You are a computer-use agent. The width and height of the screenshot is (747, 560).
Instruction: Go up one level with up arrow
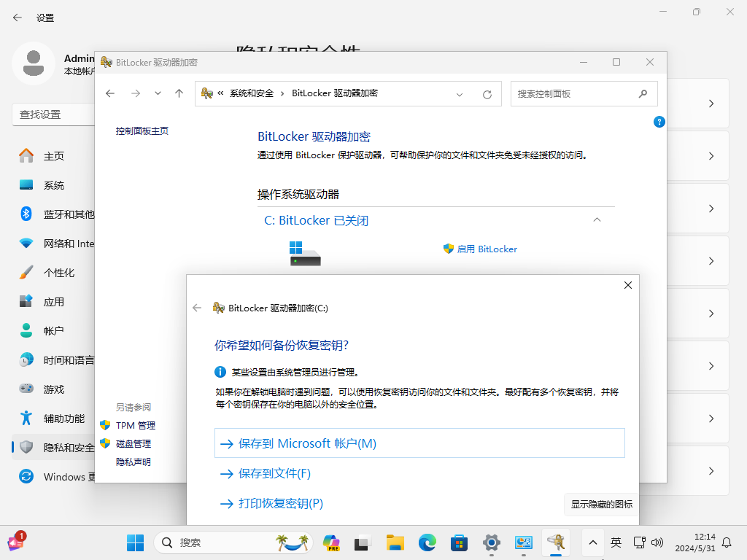click(179, 93)
